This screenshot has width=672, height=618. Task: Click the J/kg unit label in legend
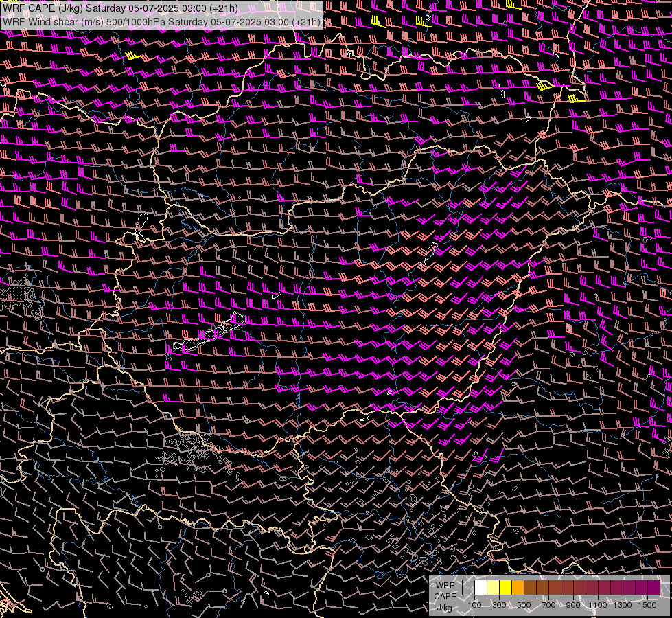pos(445,607)
